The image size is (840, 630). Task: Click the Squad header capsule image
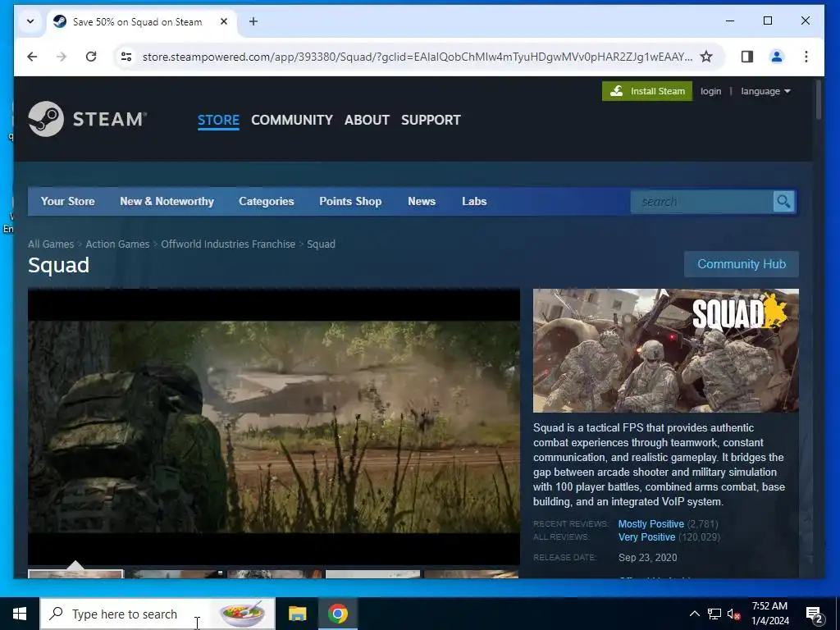[x=666, y=350]
